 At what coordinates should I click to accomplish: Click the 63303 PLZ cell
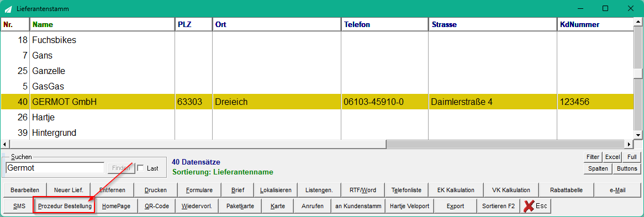pos(193,102)
